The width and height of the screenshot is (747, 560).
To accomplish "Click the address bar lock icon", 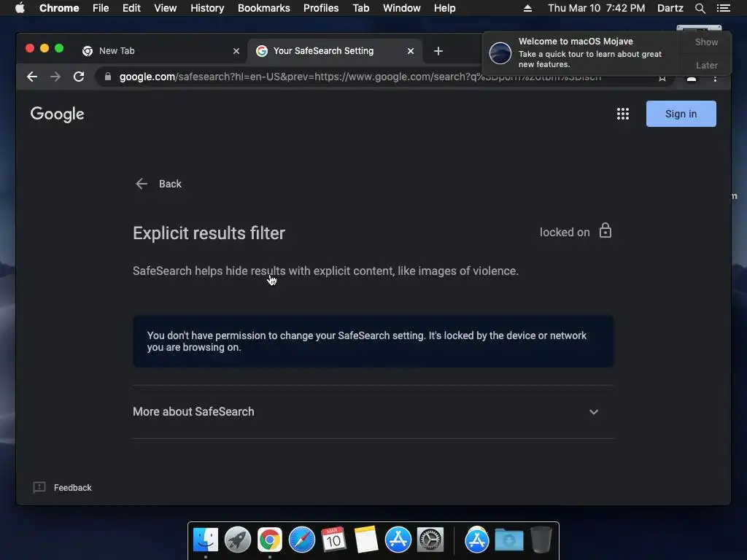I will tap(108, 77).
